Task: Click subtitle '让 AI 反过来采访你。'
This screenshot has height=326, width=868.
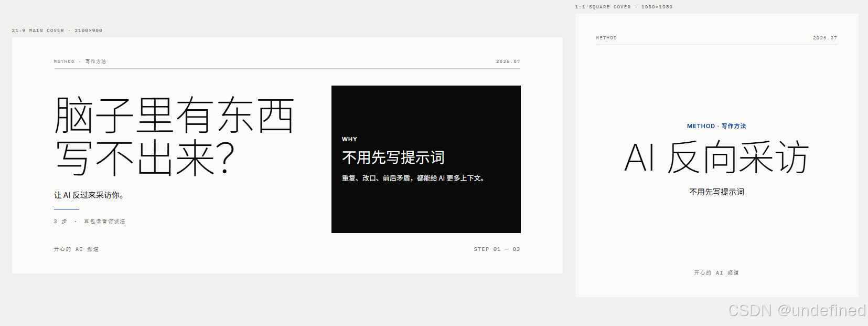Action: [x=89, y=195]
